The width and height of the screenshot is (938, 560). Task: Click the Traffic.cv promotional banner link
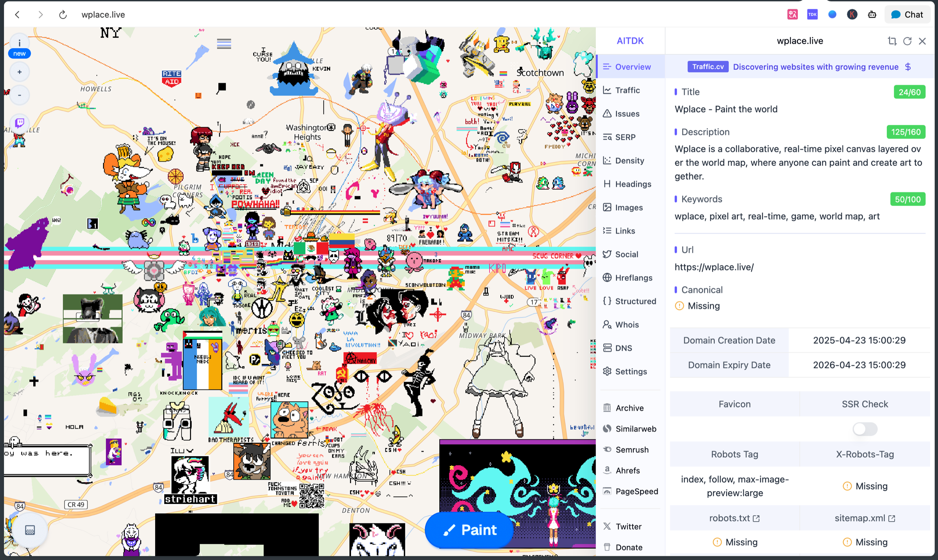tap(816, 67)
